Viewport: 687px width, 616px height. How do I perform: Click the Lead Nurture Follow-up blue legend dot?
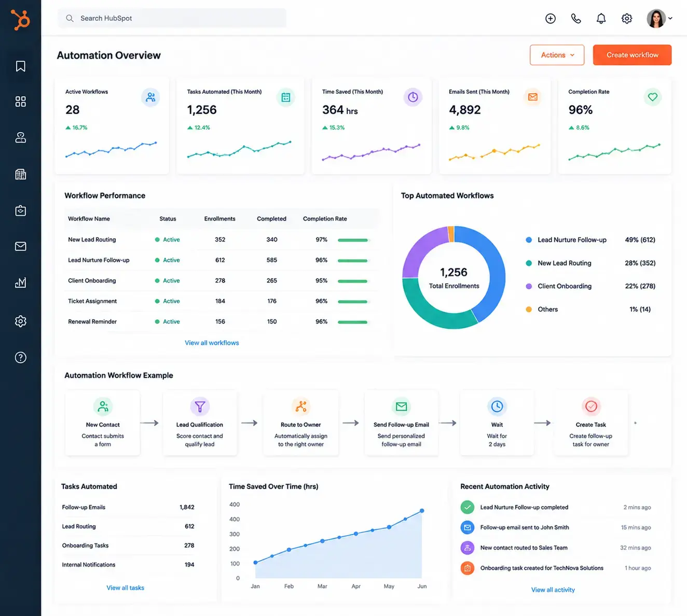(529, 240)
